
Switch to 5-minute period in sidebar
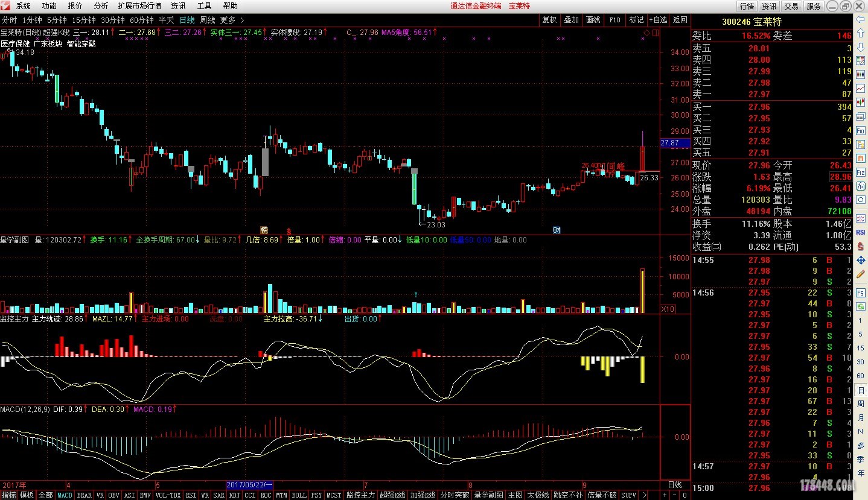pyautogui.click(x=861, y=334)
